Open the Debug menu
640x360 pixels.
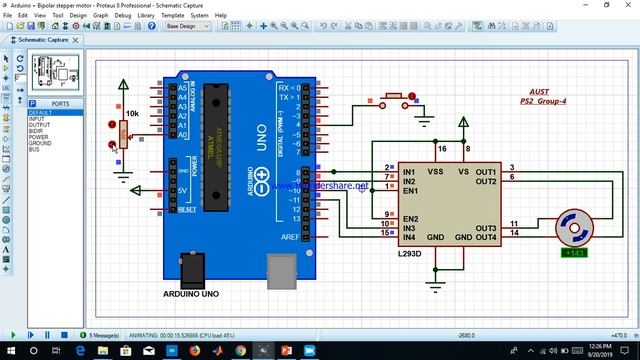[122, 15]
